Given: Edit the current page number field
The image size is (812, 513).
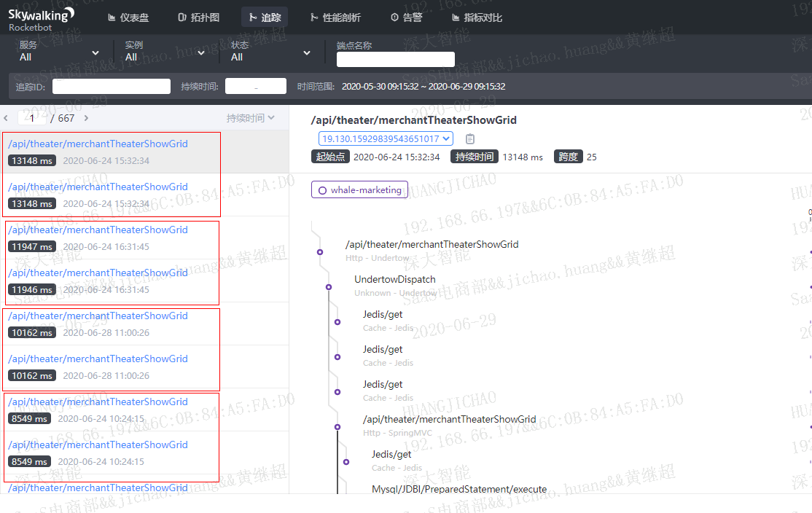Looking at the screenshot, I should [x=32, y=118].
